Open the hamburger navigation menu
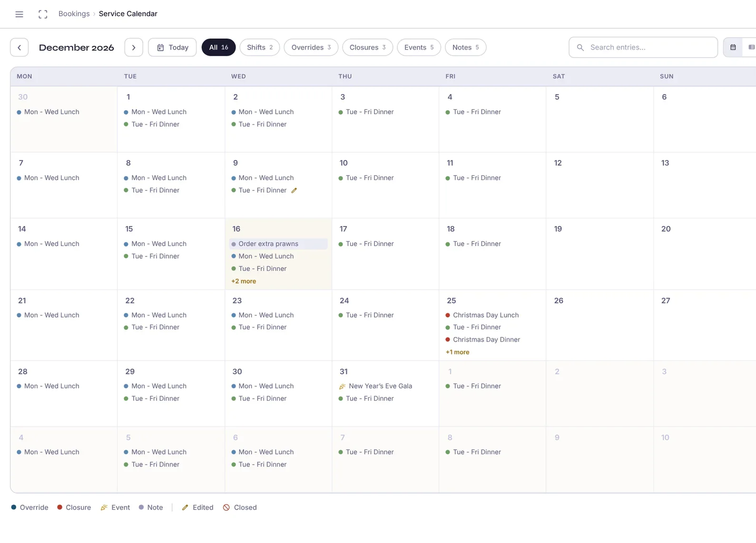756x543 pixels. pyautogui.click(x=19, y=14)
